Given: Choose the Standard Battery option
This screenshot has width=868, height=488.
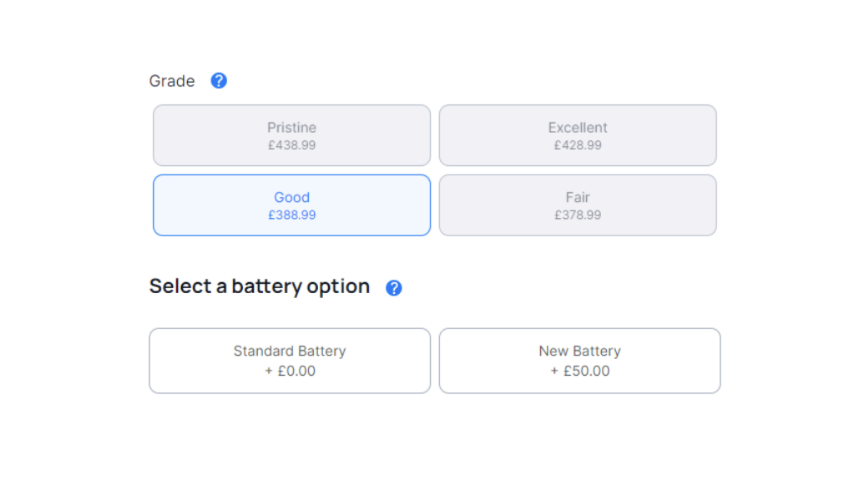Looking at the screenshot, I should pos(290,361).
